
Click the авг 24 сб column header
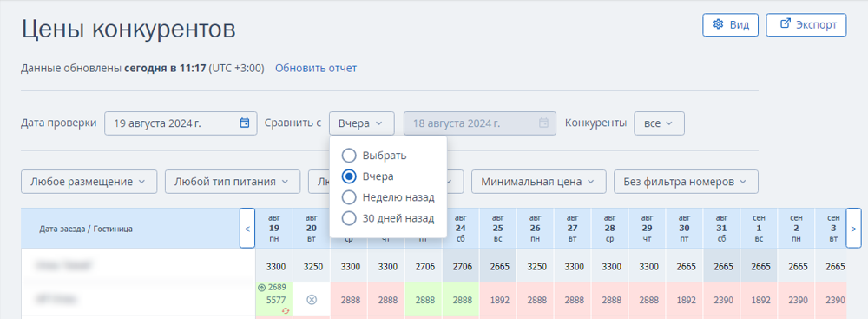tap(462, 228)
